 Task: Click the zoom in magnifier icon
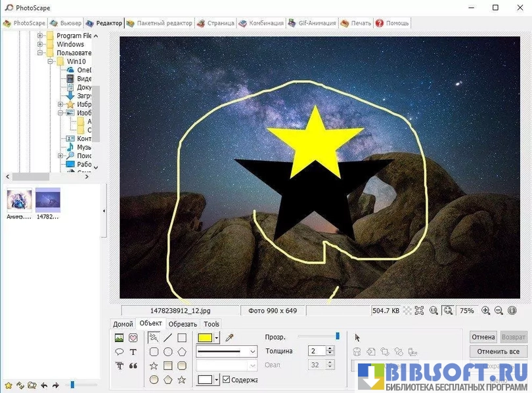coord(485,310)
